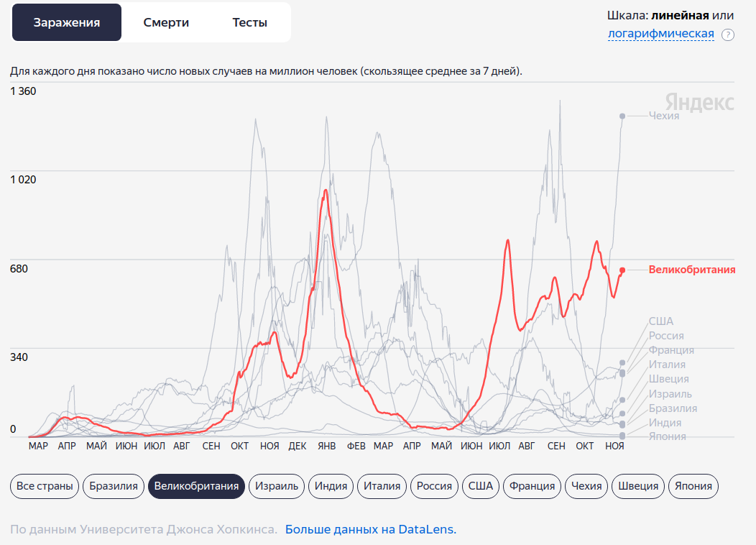This screenshot has width=756, height=545.
Task: Click the Великобритания red endpoint dot
Action: coord(622,270)
